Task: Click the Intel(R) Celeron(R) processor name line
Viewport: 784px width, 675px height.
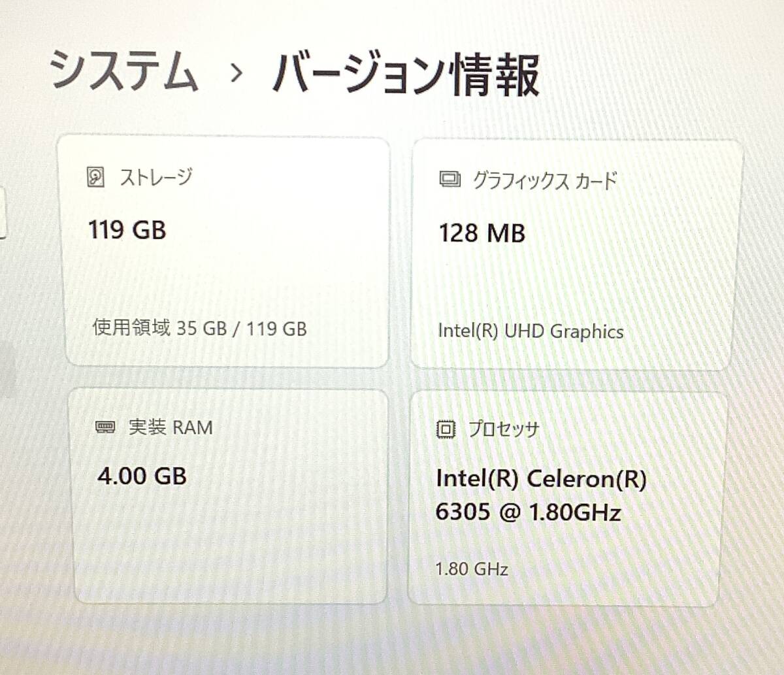Action: point(541,479)
